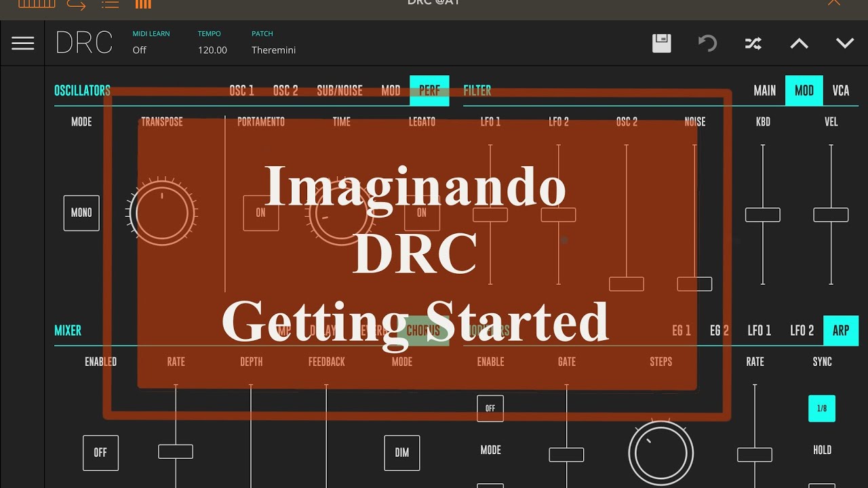Click the KBD slider handle
This screenshot has height=488, width=868.
click(763, 215)
